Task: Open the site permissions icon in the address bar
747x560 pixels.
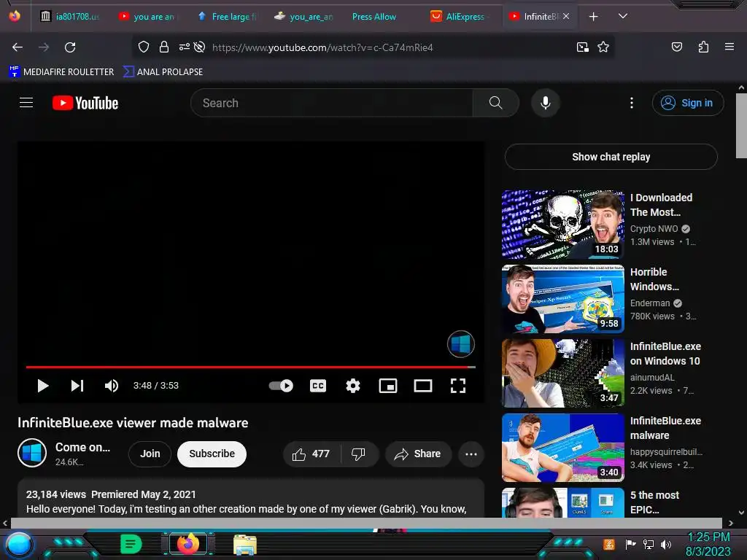Action: point(185,47)
